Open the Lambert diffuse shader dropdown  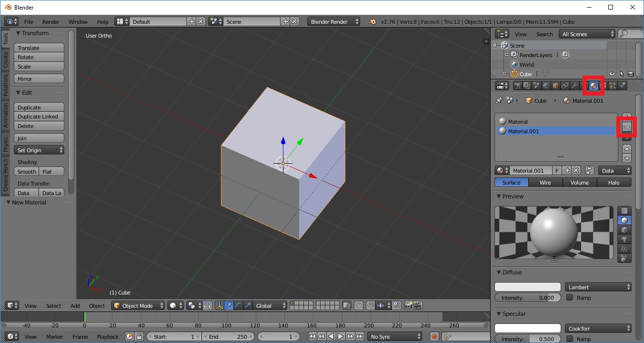598,287
